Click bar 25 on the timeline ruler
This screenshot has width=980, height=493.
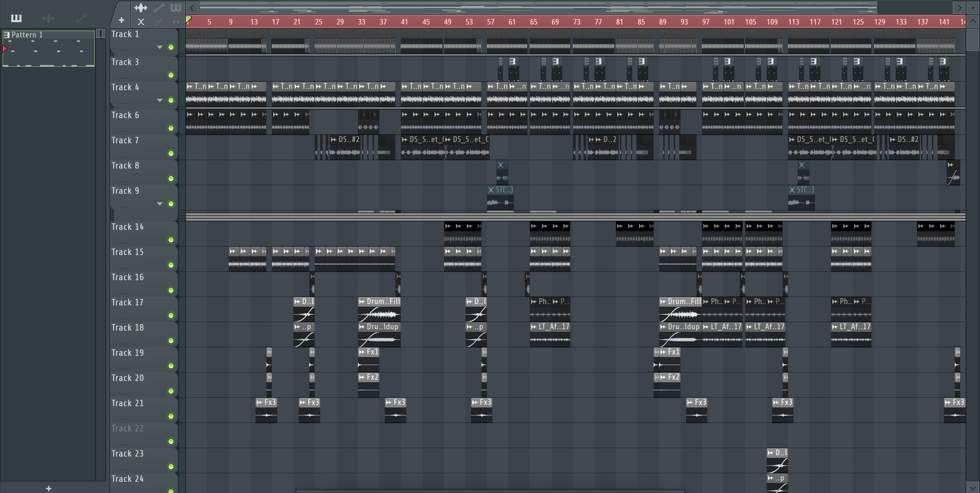[x=318, y=22]
